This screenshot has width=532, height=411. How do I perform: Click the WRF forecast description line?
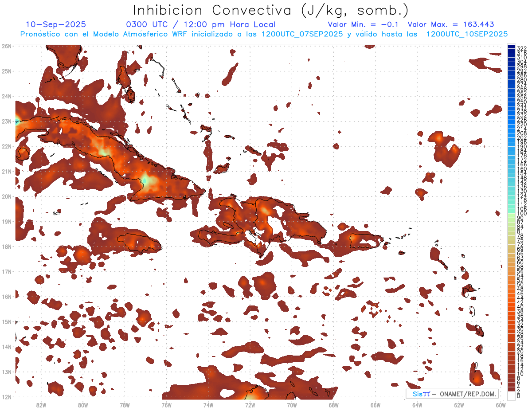tap(264, 34)
